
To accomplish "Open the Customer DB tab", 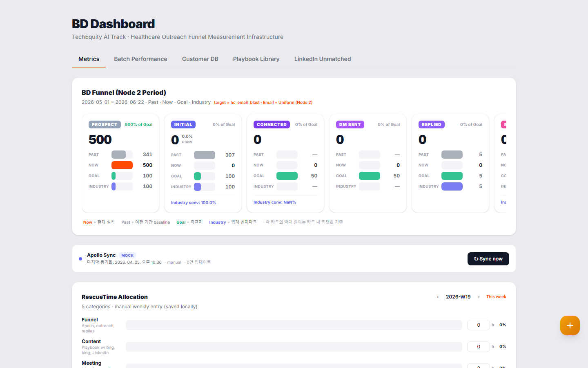I will (200, 59).
